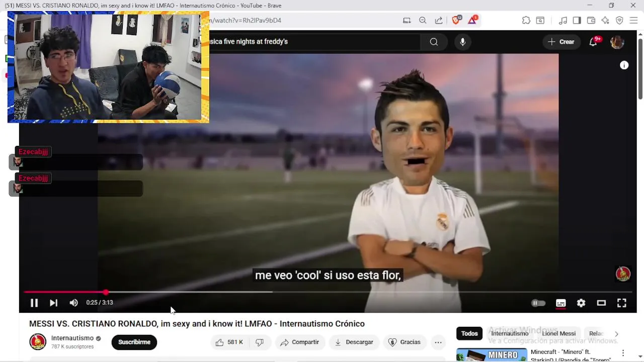Click the 0:25 / 3:13 time display

[x=100, y=303]
